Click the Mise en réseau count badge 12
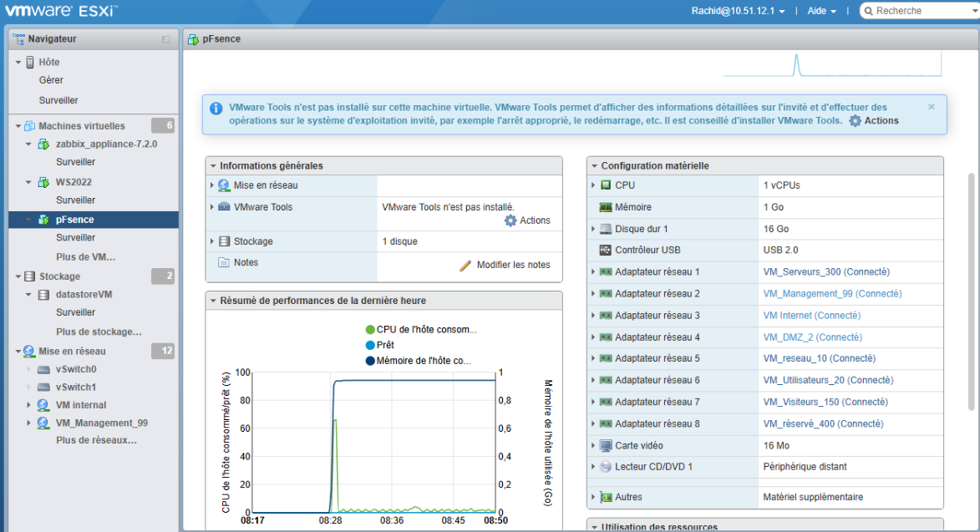The height and width of the screenshot is (532, 980). [x=163, y=351]
